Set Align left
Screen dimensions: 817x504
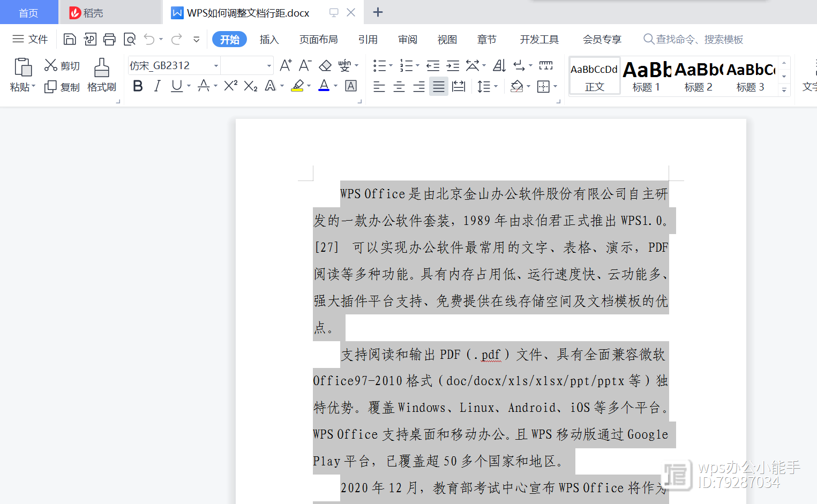point(379,86)
